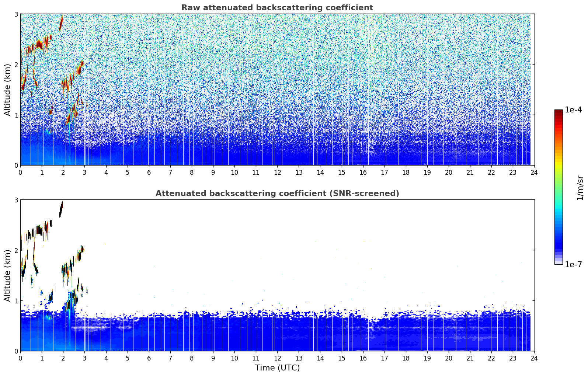This screenshot has height=376, width=588.
Task: Click the '0' hour tick under bottom plot
Action: pos(20,358)
